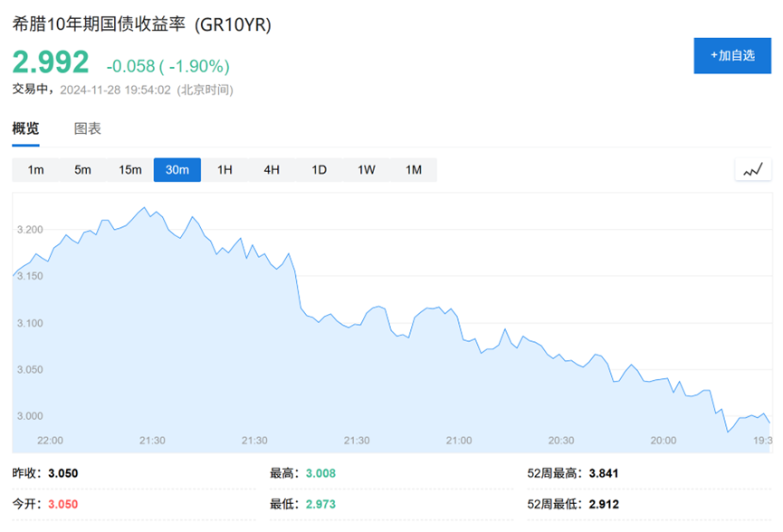The image size is (783, 532).
Task: Select the 1m chart interval
Action: [x=36, y=169]
